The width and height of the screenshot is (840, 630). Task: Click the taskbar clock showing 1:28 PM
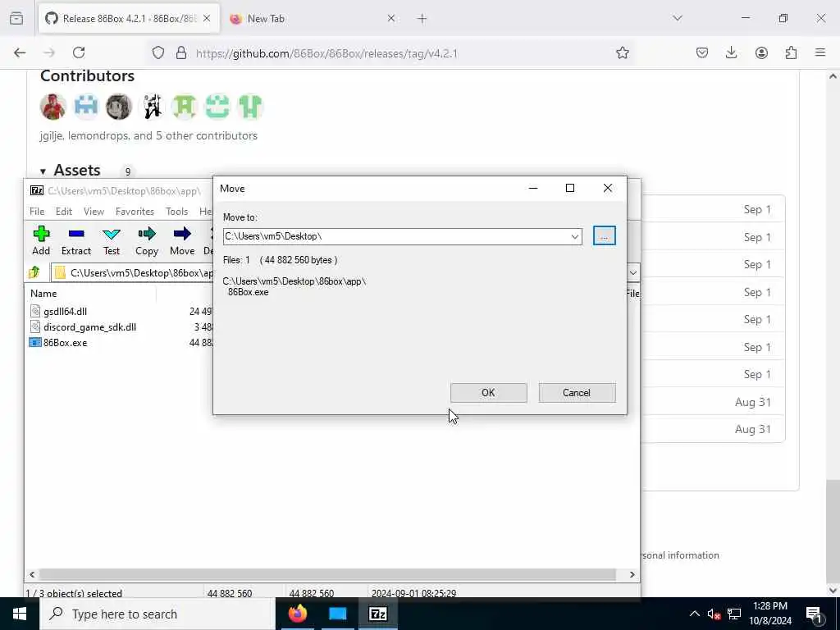(x=770, y=614)
